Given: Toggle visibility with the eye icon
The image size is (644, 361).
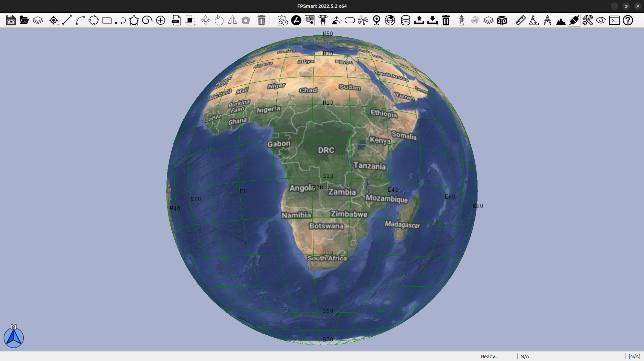Looking at the screenshot, I should (x=601, y=21).
